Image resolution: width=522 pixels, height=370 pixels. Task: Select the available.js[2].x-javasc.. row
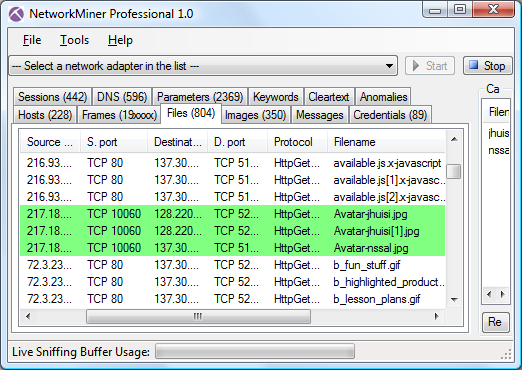point(233,197)
